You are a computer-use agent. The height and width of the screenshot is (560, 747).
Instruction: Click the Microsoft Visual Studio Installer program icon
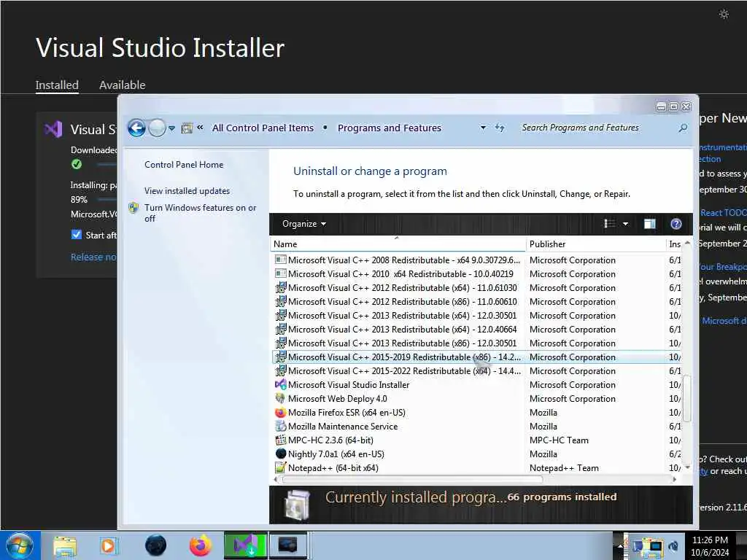[281, 384]
